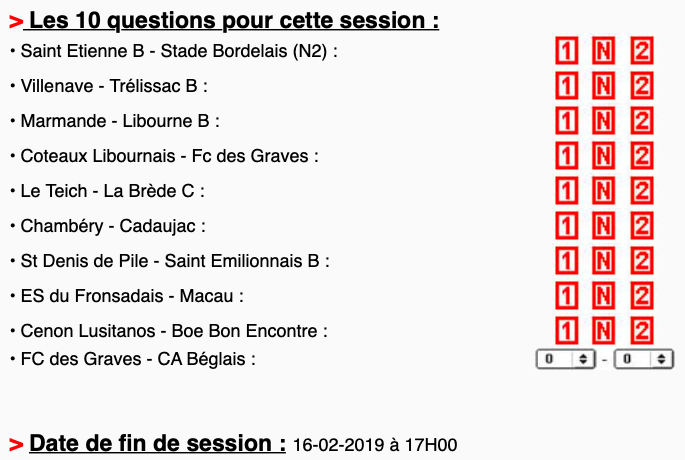This screenshot has height=460, width=685.
Task: Pick 2 for Marmande - Libourne B
Action: point(642,121)
